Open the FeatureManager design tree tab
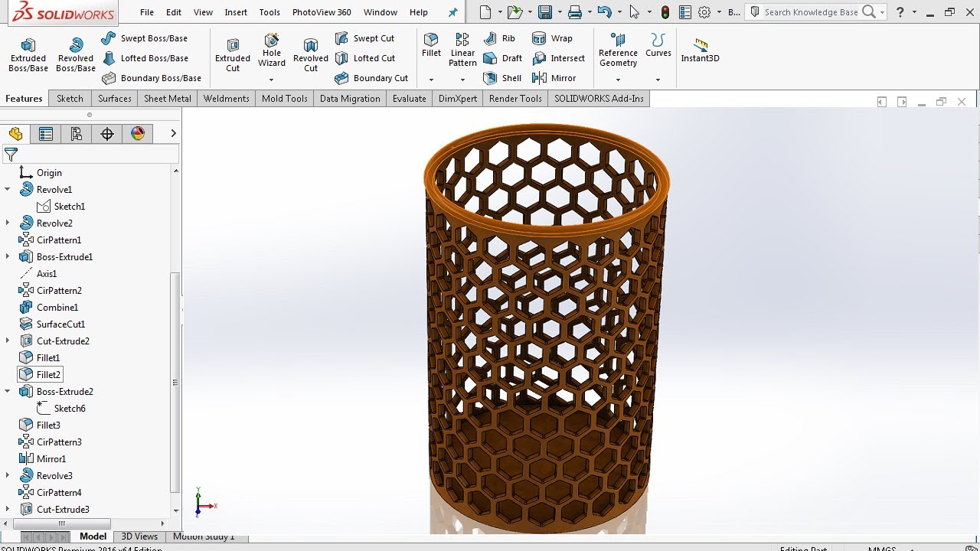 pos(15,134)
